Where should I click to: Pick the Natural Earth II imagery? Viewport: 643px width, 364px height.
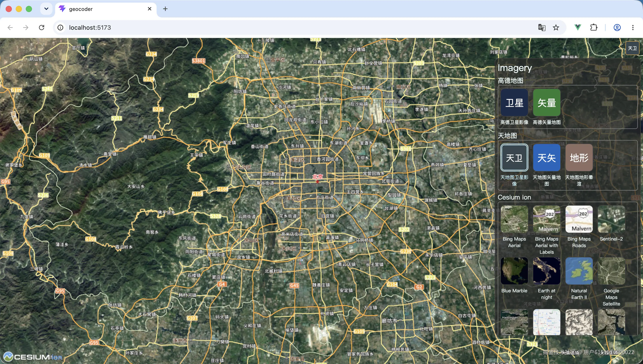tap(579, 271)
